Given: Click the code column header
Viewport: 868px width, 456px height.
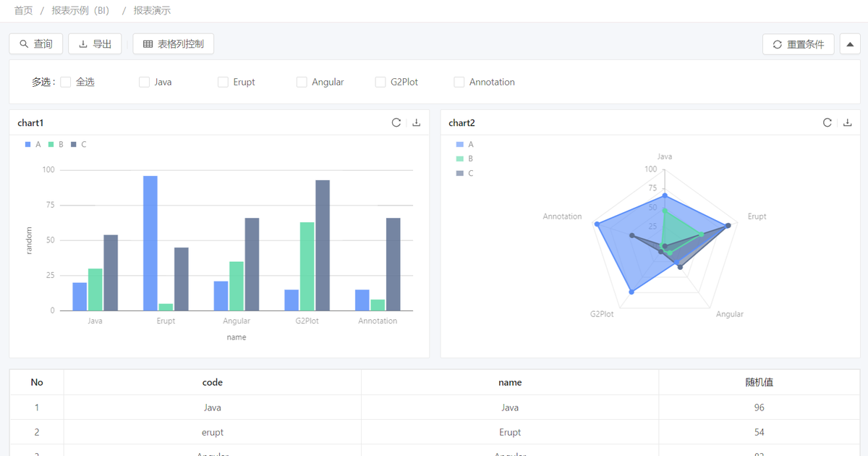Looking at the screenshot, I should click(x=213, y=382).
